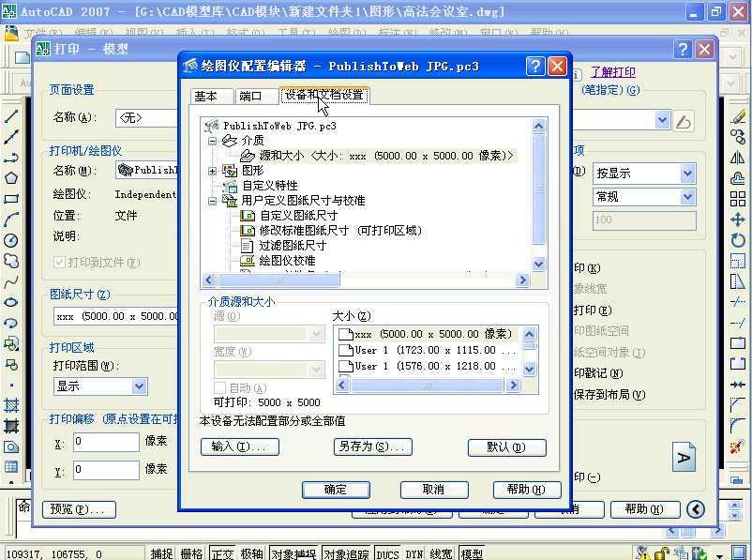Select the Polygon draw tool
752x560 pixels.
11,178
